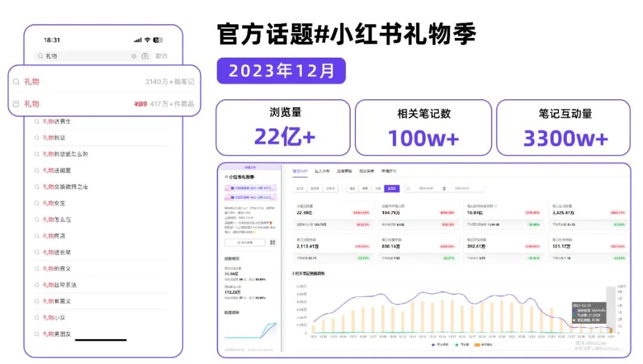Clear the search text with X icon
Screen dimensions: 643x364
point(134,56)
